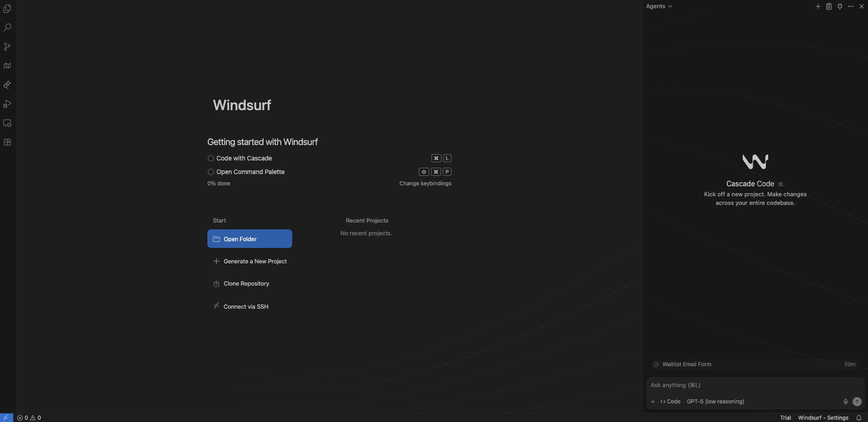The width and height of the screenshot is (868, 422).
Task: Click the notepad icon in Cascade header
Action: pyautogui.click(x=829, y=6)
